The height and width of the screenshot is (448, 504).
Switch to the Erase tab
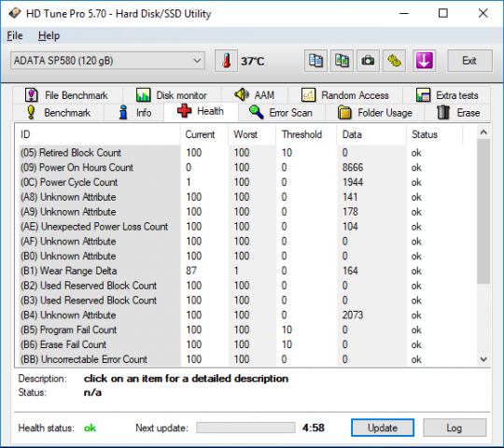[458, 113]
